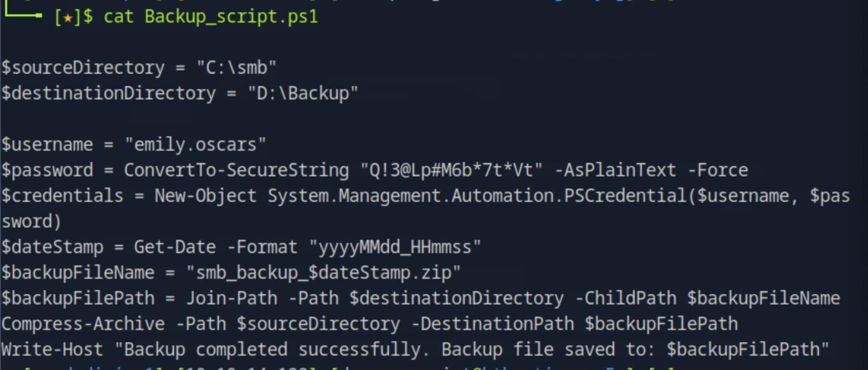Click the "smb_backup_$dateStamp.zip" string
868x370 pixels.
pos(323,273)
